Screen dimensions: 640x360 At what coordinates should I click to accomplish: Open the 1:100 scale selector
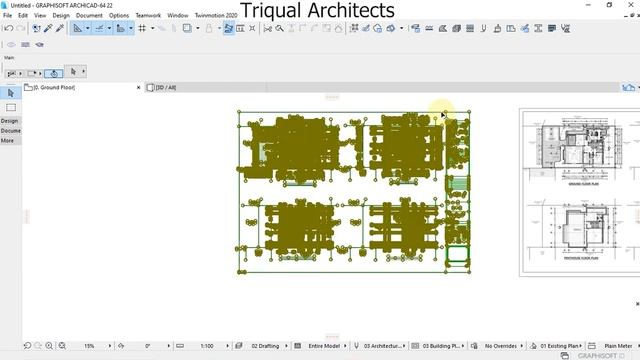(x=207, y=346)
